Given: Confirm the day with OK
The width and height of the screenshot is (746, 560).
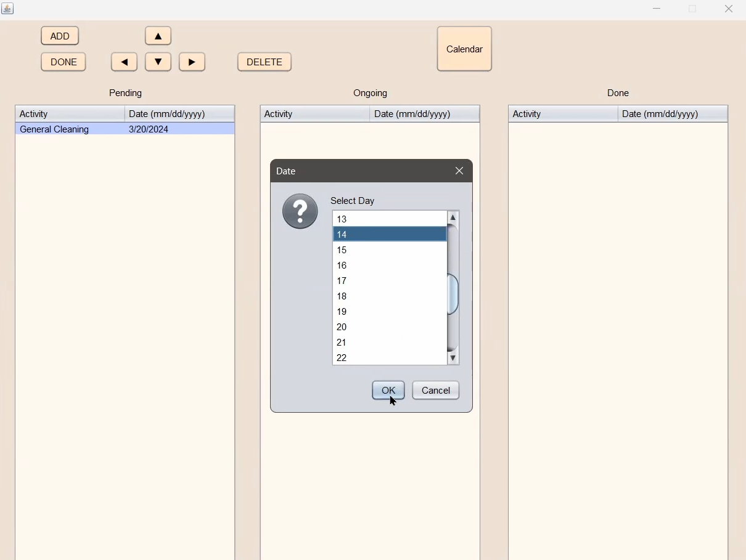Looking at the screenshot, I should pyautogui.click(x=388, y=390).
